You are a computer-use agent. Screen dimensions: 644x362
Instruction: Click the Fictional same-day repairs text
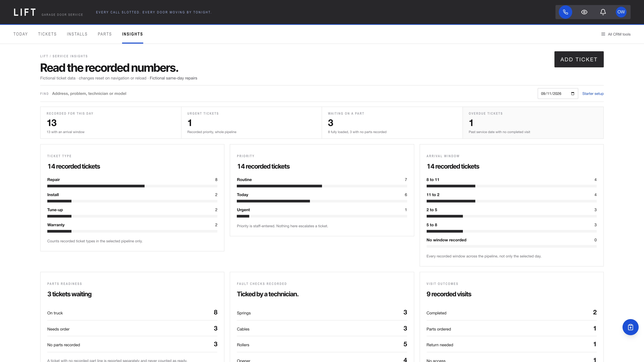pyautogui.click(x=174, y=78)
